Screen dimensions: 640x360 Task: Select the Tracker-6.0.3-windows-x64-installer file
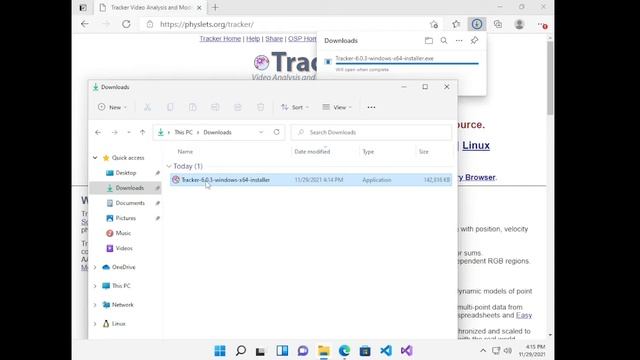point(311,180)
